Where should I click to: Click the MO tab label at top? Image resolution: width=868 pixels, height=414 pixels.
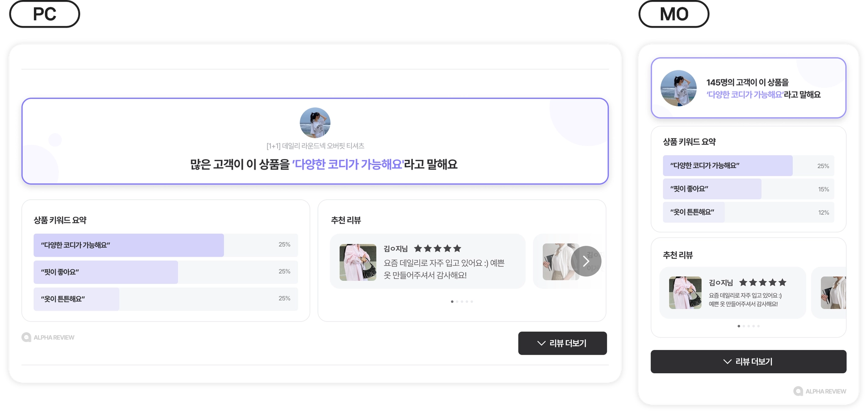point(674,14)
